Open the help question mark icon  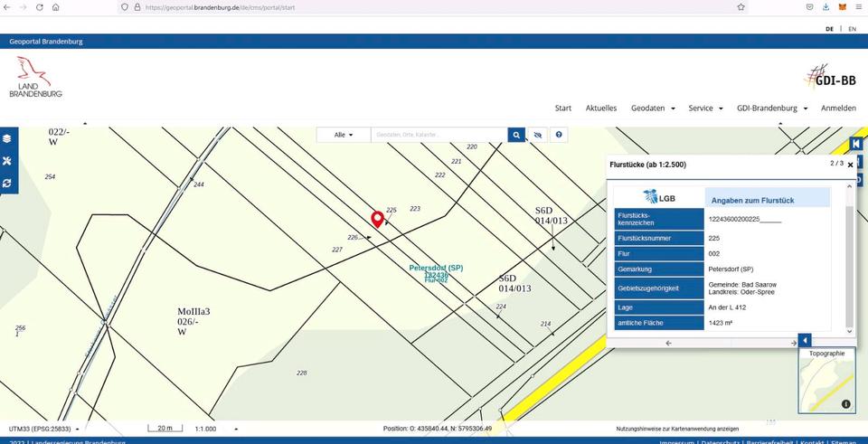pyautogui.click(x=559, y=135)
